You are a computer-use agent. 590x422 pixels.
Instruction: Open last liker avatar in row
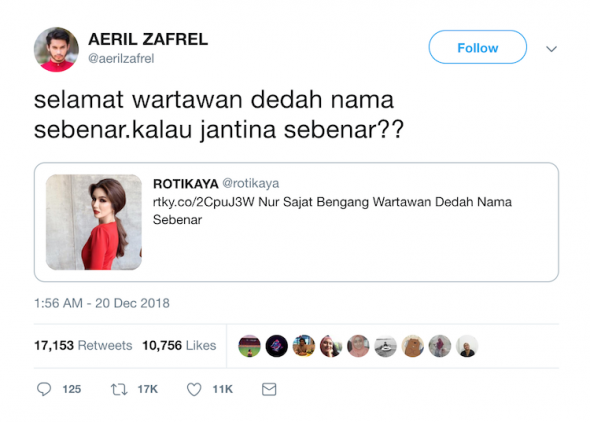tap(467, 346)
